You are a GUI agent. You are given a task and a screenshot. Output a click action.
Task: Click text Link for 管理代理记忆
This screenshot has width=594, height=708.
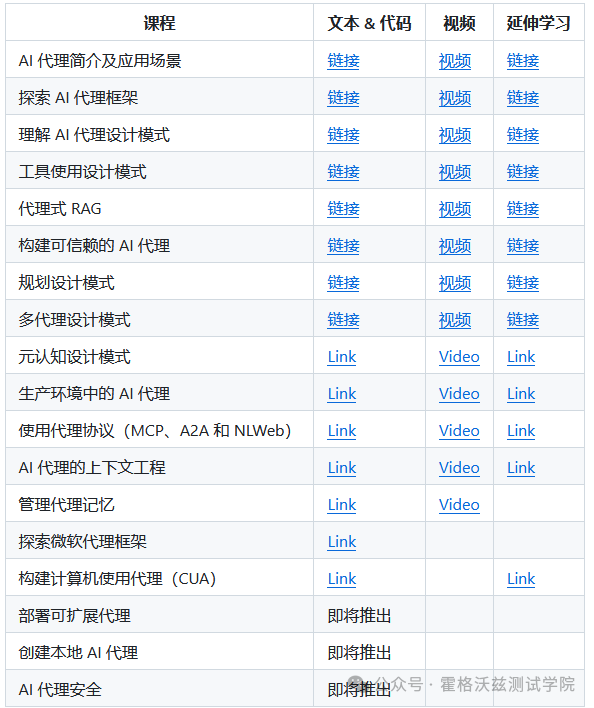(342, 505)
